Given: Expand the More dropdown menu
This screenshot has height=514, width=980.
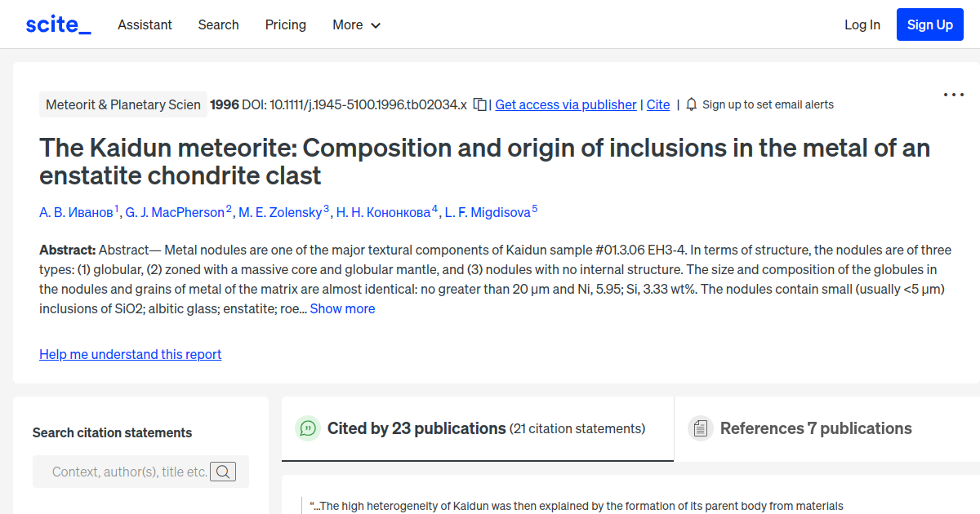Looking at the screenshot, I should click(356, 24).
